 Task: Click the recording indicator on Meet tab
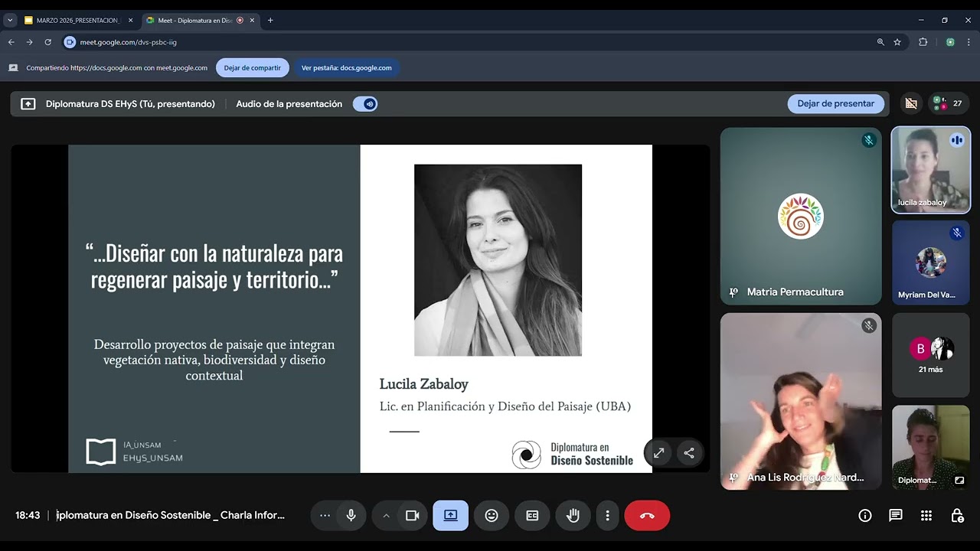(240, 21)
